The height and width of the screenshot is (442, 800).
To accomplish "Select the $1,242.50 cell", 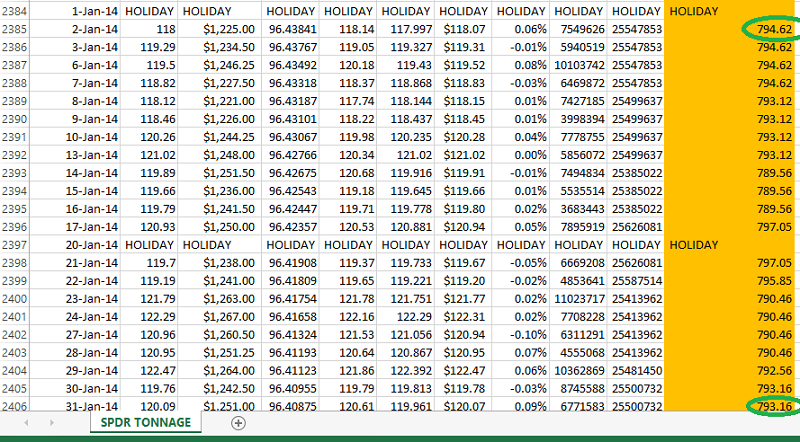I will (x=219, y=388).
